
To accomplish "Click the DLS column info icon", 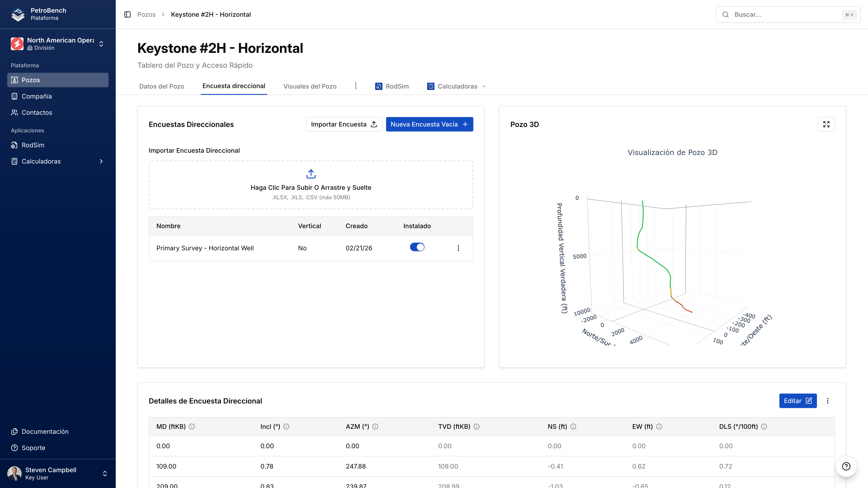I will (764, 427).
